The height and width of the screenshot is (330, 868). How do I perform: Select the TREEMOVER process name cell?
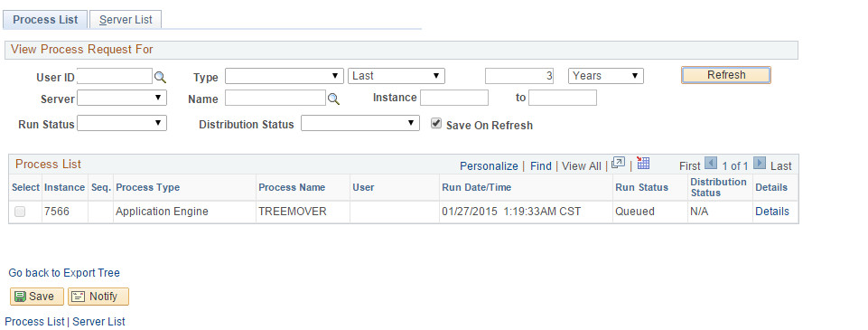(x=303, y=212)
